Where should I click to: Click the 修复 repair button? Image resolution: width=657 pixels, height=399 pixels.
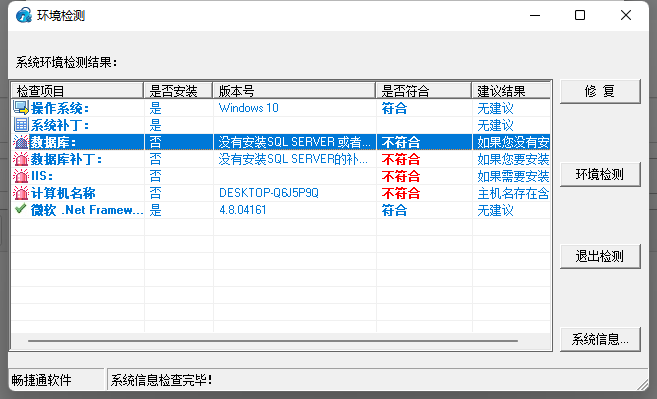pos(600,91)
